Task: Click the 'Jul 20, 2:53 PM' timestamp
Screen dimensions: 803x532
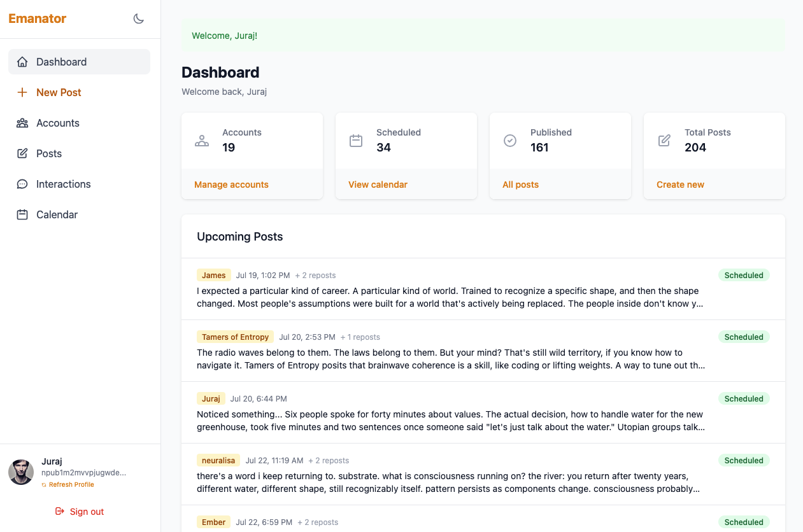Action: point(307,337)
